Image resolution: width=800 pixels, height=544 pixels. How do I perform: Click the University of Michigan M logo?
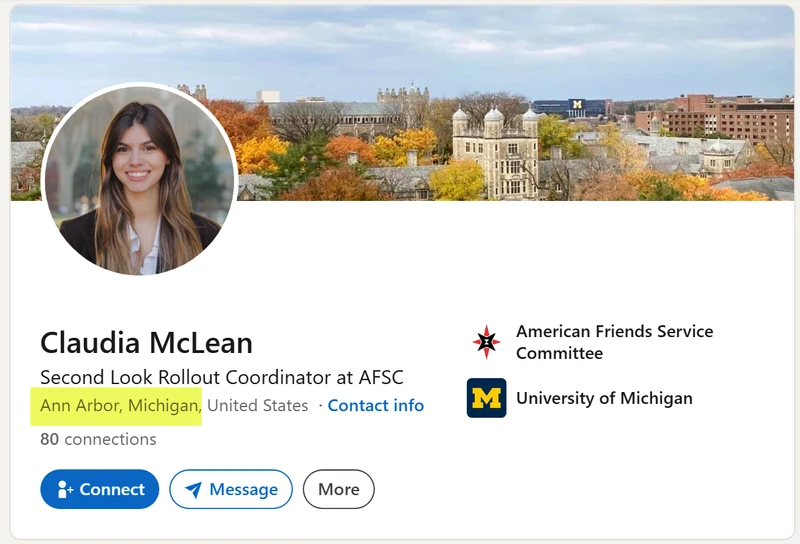pyautogui.click(x=486, y=398)
